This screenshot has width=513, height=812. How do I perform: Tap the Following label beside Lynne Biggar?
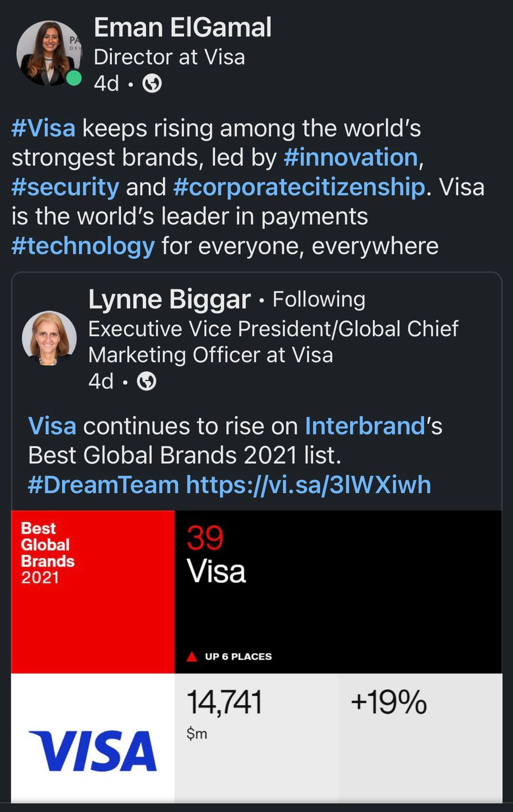pos(319,299)
